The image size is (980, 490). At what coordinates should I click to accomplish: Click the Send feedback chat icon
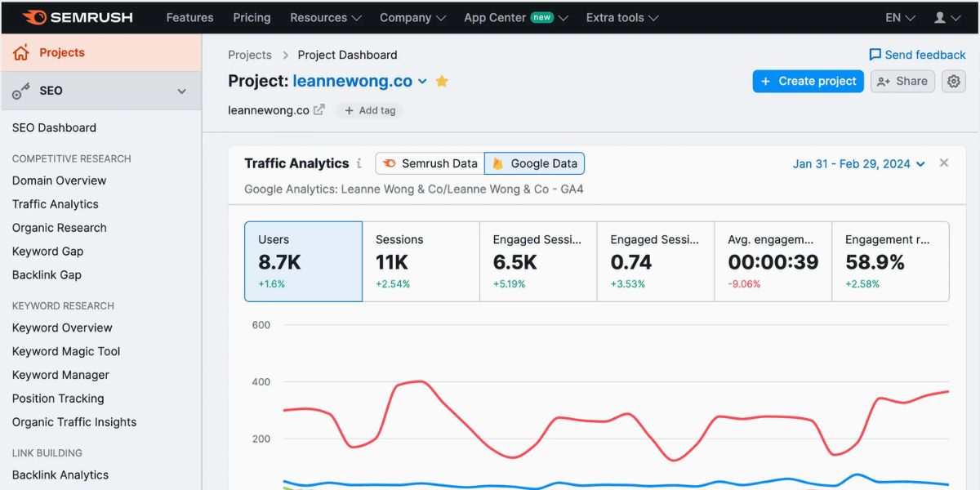click(x=875, y=55)
